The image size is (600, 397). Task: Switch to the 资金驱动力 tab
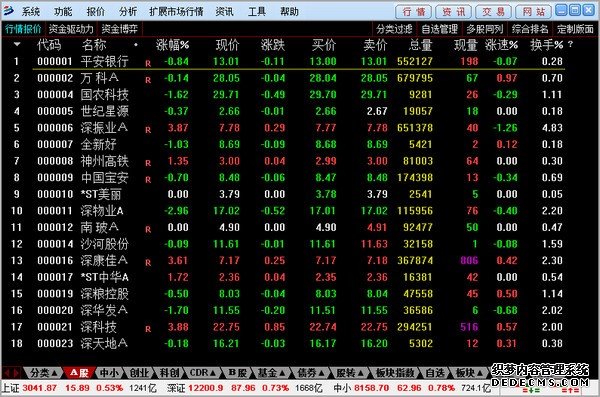tap(71, 29)
